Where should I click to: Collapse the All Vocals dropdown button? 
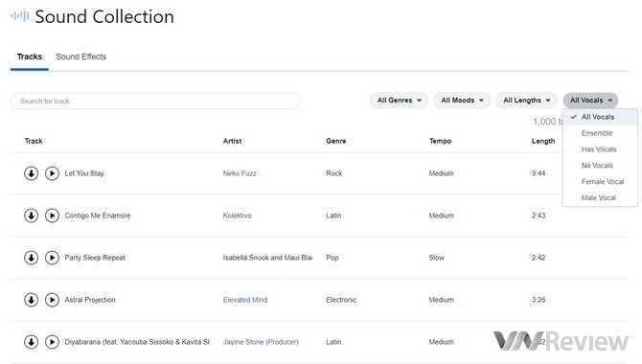click(590, 101)
